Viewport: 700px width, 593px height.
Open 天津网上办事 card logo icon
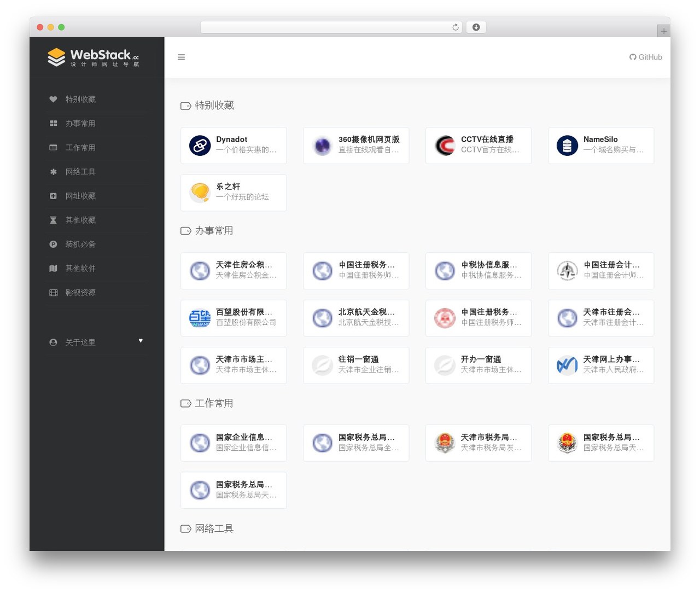(x=568, y=365)
